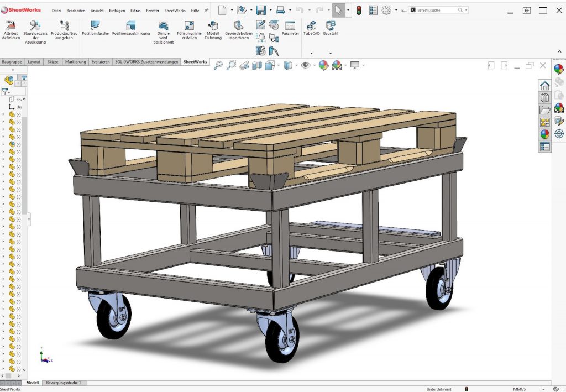
Task: Toggle the pin icon beside Hilfe menu
Action: coord(206,11)
